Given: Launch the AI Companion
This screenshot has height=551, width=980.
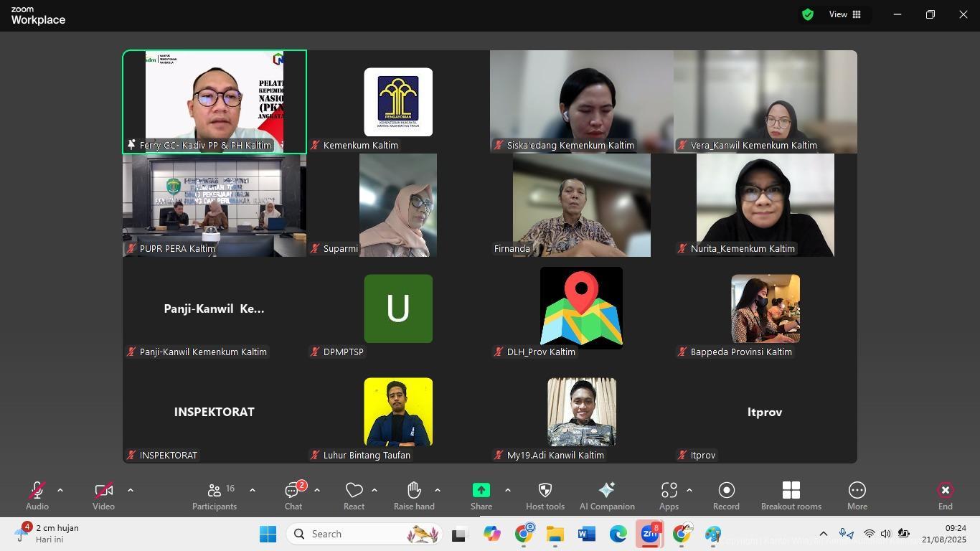Looking at the screenshot, I should pos(607,496).
